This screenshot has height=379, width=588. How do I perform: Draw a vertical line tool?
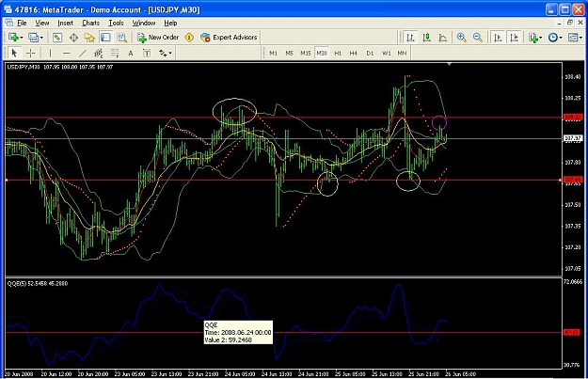tap(50, 54)
